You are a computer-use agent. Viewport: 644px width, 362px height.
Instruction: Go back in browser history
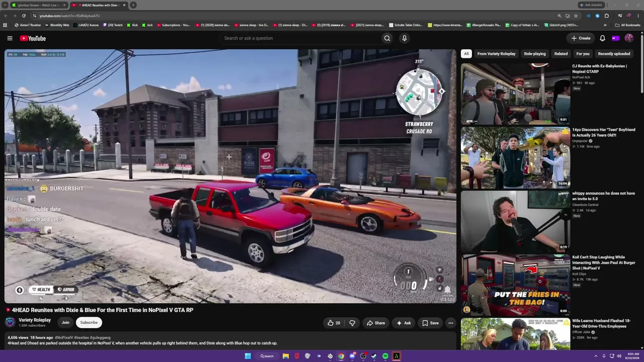click(6, 16)
